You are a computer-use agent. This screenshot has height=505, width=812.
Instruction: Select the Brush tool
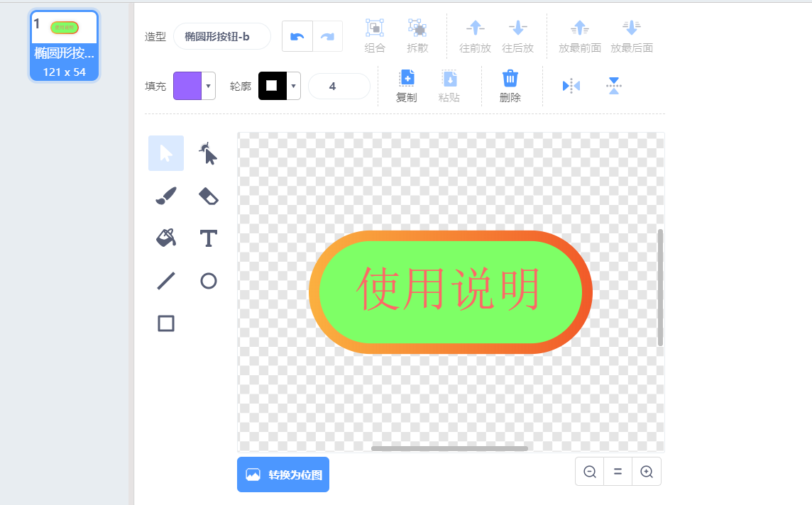pos(166,196)
